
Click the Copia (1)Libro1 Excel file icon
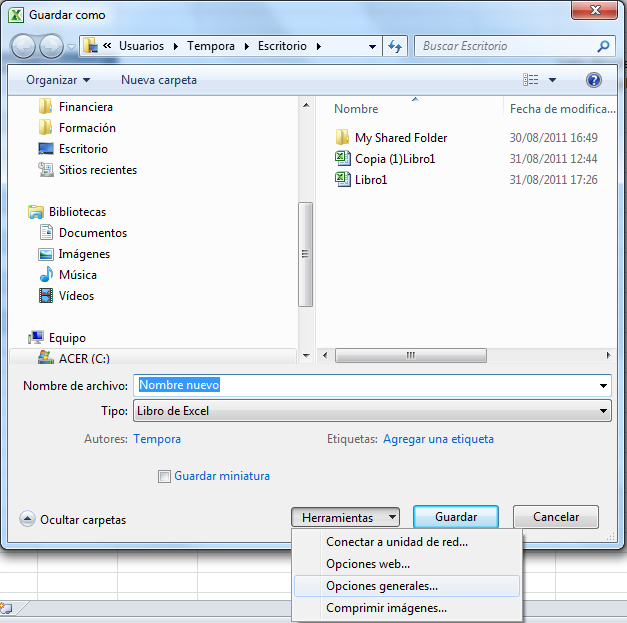(343, 158)
